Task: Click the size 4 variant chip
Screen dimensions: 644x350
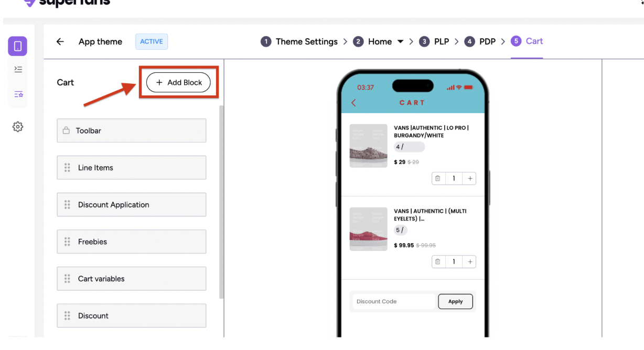Action: coord(409,147)
